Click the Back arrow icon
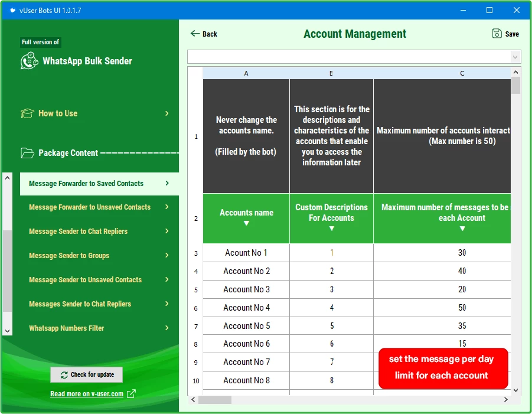The width and height of the screenshot is (532, 414). 195,33
